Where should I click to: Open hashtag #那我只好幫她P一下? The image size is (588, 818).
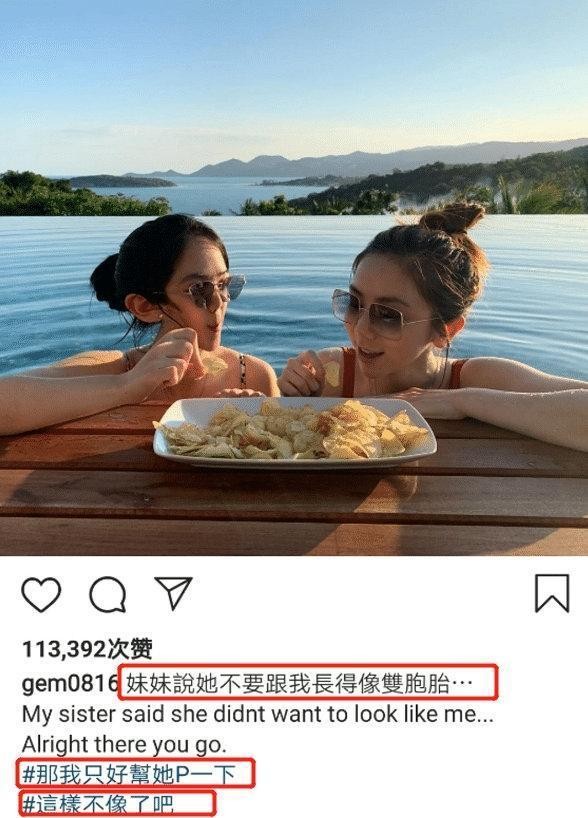click(x=130, y=774)
